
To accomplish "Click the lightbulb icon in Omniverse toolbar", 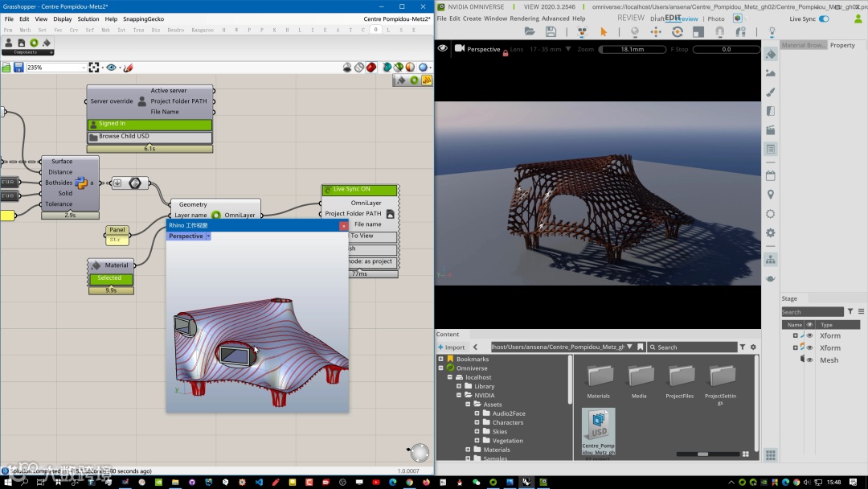I will pos(772,31).
